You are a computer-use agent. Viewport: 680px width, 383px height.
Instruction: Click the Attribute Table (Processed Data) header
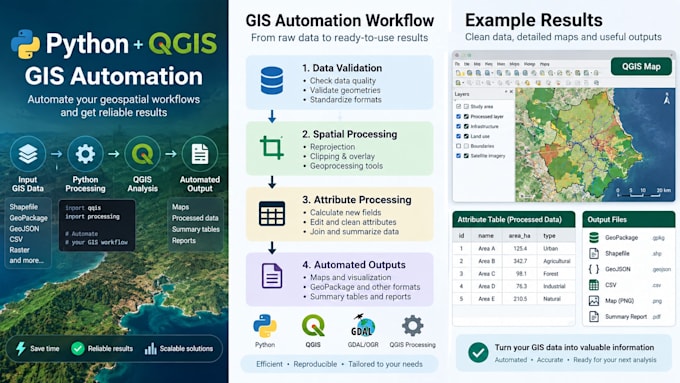[x=513, y=219]
